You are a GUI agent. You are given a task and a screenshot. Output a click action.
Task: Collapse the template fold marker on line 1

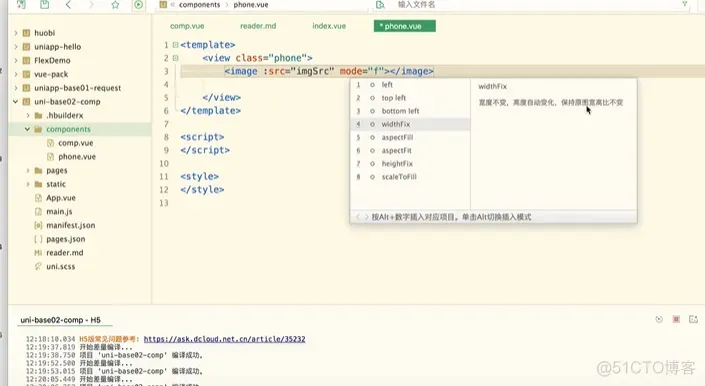(175, 44)
